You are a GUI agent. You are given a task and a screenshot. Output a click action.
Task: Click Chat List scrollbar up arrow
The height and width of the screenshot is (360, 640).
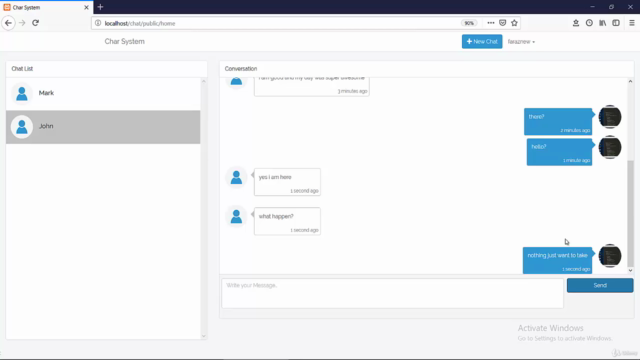pos(203,82)
